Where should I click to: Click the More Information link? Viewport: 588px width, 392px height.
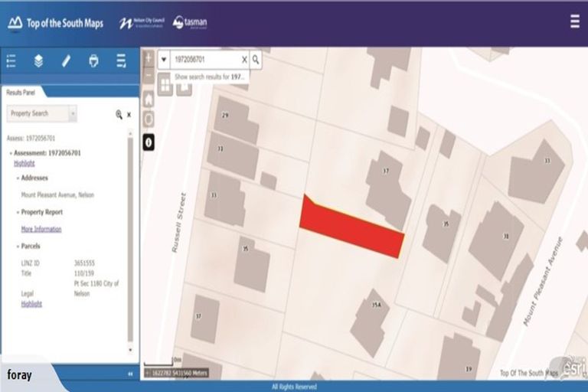coord(41,229)
